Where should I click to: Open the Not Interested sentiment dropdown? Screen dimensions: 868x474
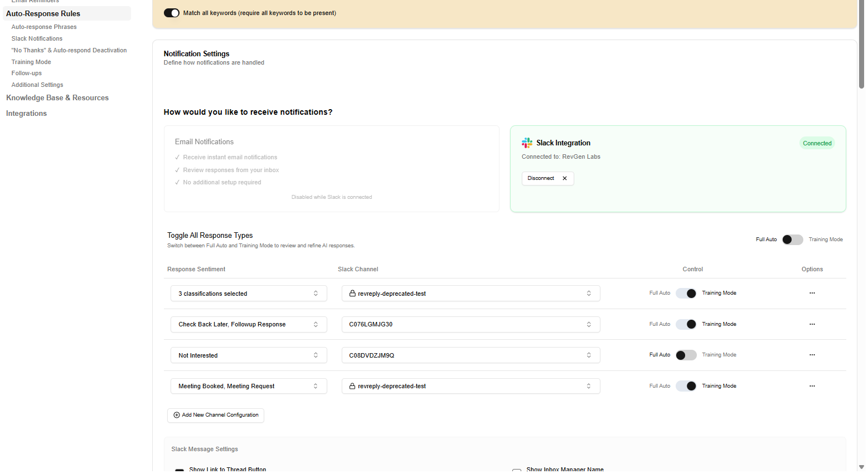pos(249,355)
